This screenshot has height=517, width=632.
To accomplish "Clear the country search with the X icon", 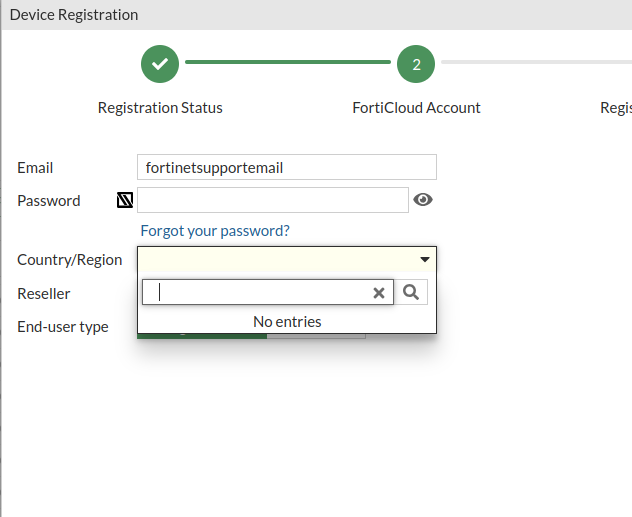I will (379, 292).
